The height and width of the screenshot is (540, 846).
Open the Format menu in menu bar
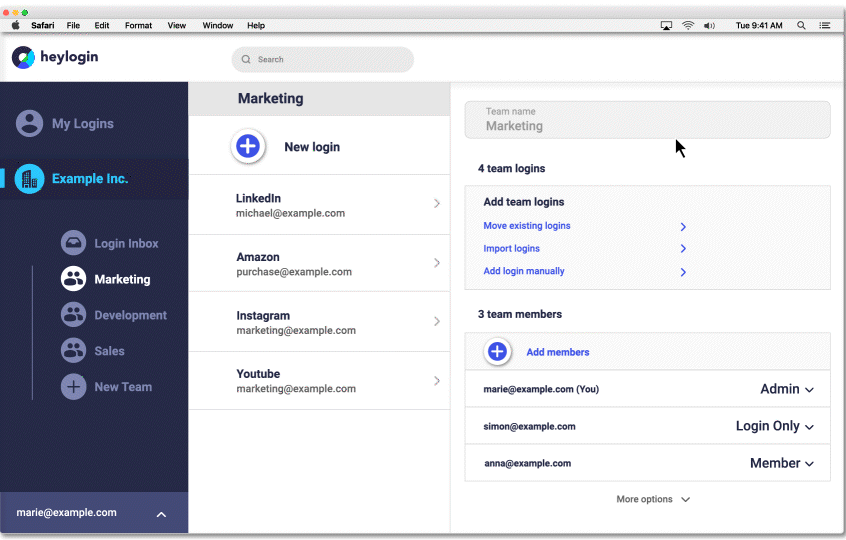tap(138, 25)
